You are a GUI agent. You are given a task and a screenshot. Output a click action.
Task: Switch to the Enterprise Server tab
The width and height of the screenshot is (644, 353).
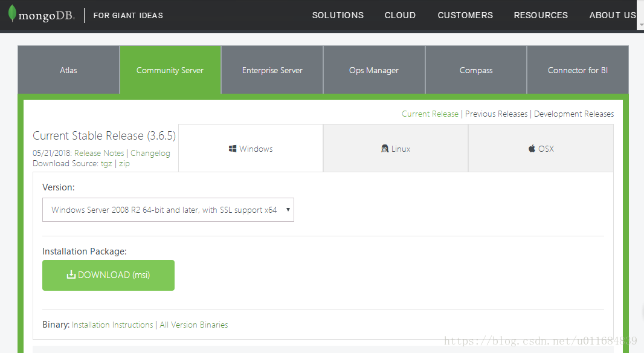pos(272,70)
